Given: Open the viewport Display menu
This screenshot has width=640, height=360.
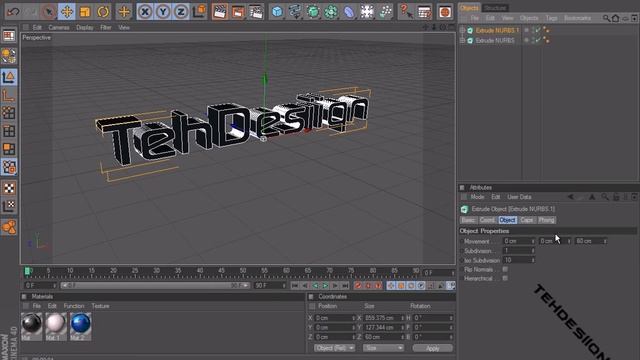Looking at the screenshot, I should point(84,27).
